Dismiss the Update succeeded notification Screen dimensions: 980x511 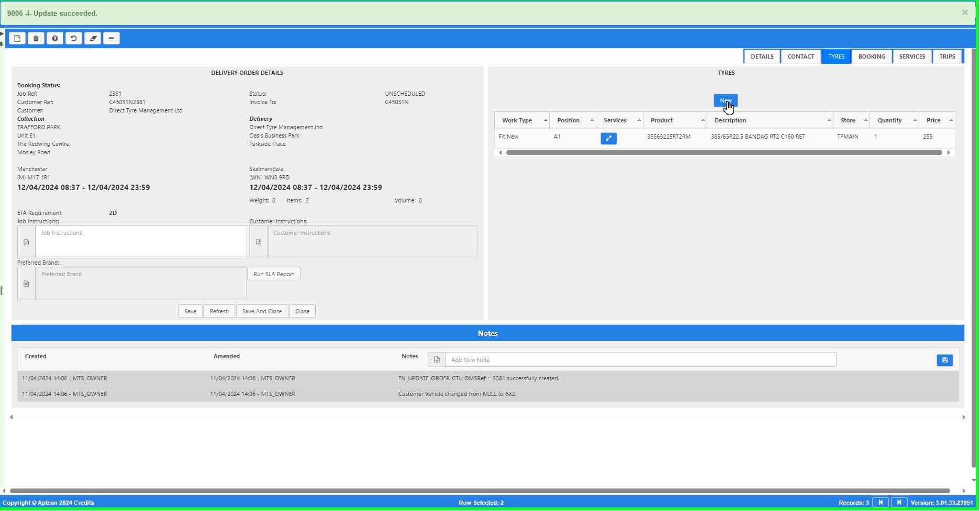click(x=965, y=13)
